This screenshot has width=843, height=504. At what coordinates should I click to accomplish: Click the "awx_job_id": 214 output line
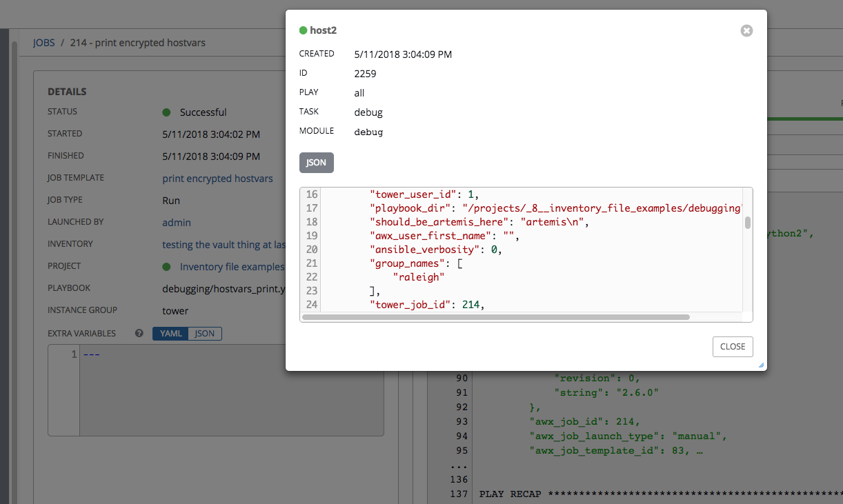584,422
